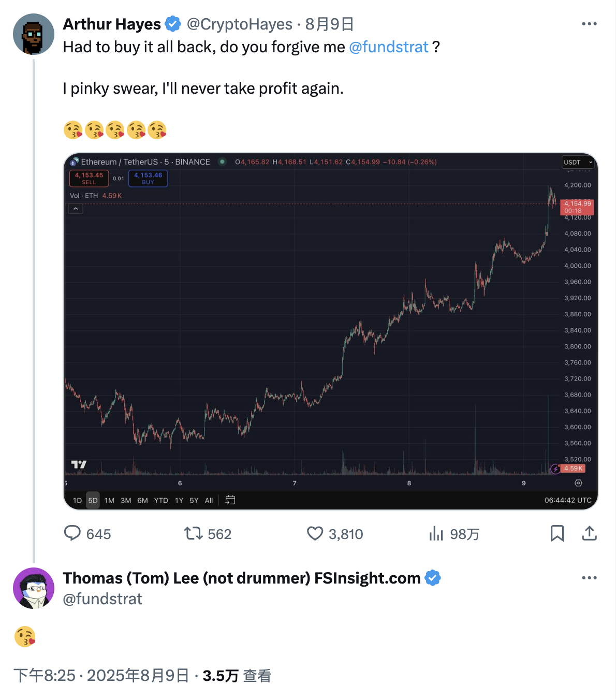This screenshot has width=616, height=699.
Task: Click the reply comment icon
Action: pyautogui.click(x=72, y=533)
